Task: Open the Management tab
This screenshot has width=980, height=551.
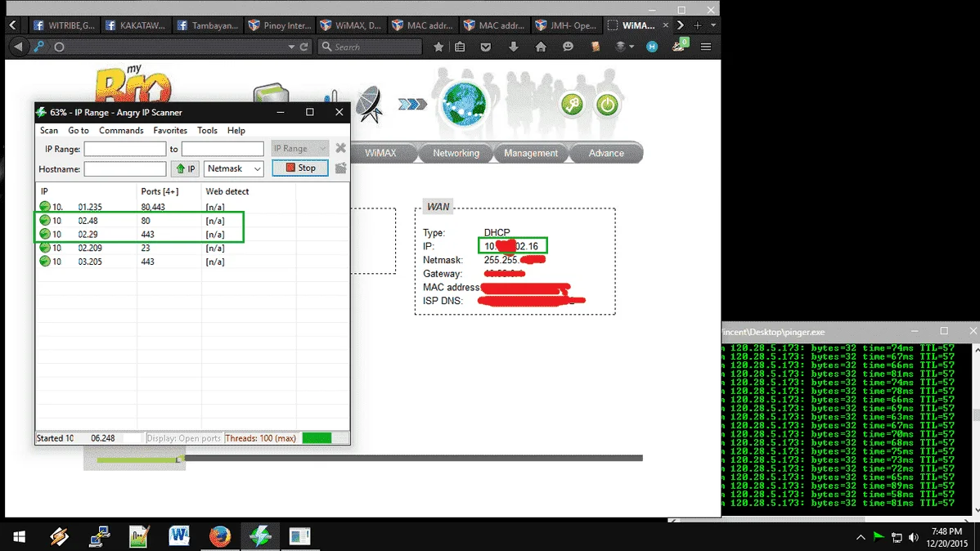Action: (x=531, y=153)
